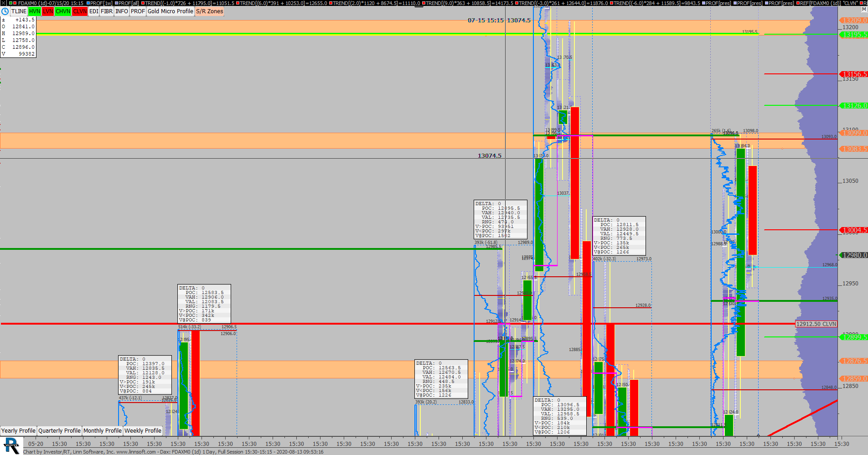
Task: Click the EDI toolbar button
Action: coord(93,11)
